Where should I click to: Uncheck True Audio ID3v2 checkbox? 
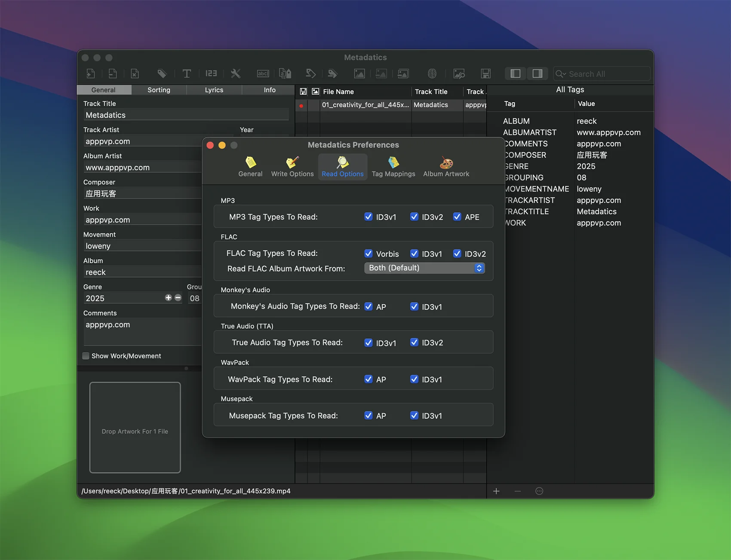click(x=414, y=343)
